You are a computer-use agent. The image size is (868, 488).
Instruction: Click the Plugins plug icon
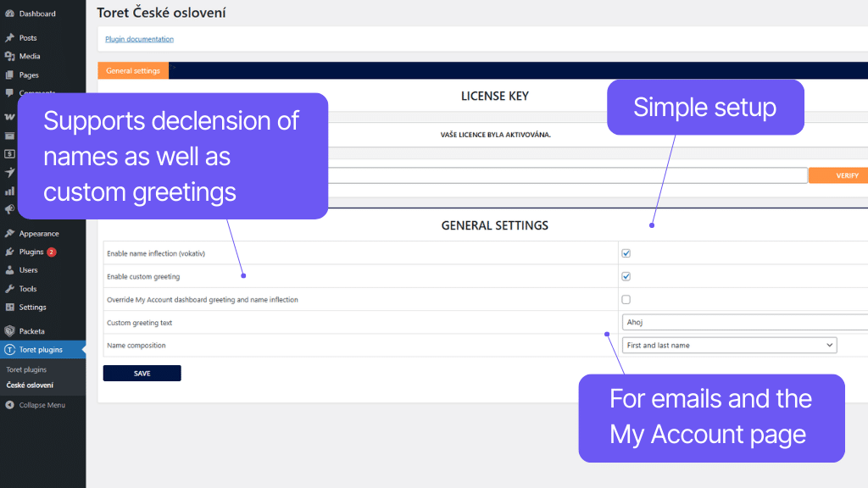coord(9,252)
